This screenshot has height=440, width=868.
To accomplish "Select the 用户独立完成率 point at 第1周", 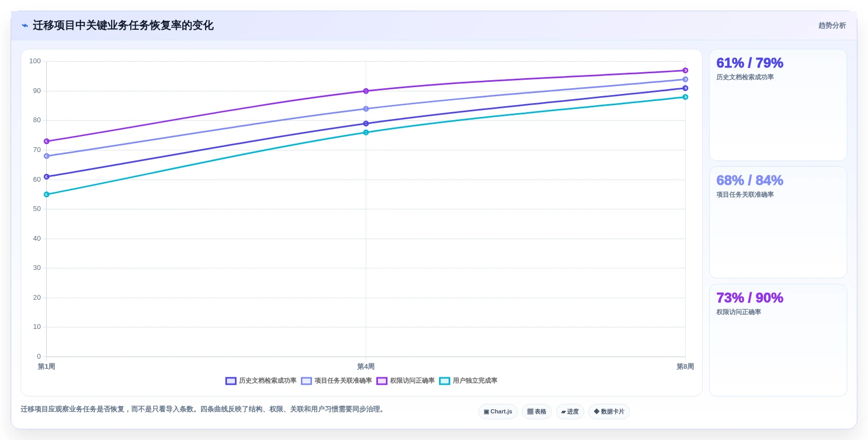I will click(x=47, y=194).
